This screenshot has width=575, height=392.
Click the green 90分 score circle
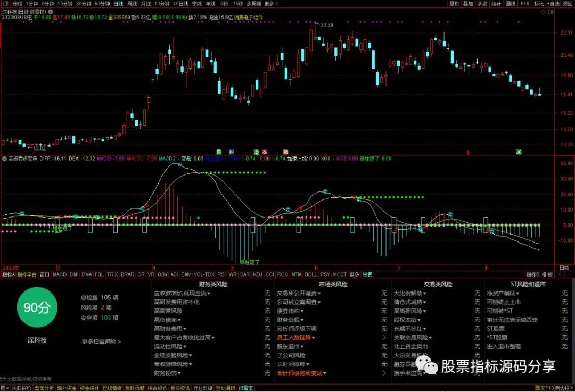37,307
